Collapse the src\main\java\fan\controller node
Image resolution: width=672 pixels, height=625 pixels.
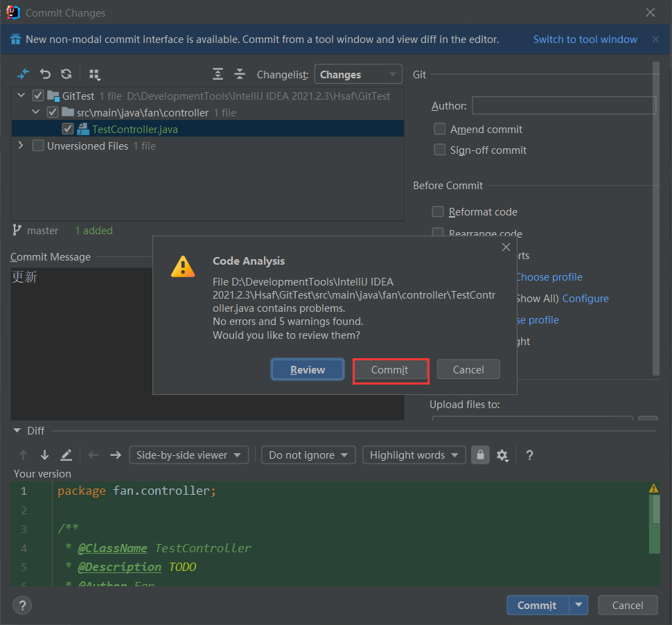tap(36, 112)
